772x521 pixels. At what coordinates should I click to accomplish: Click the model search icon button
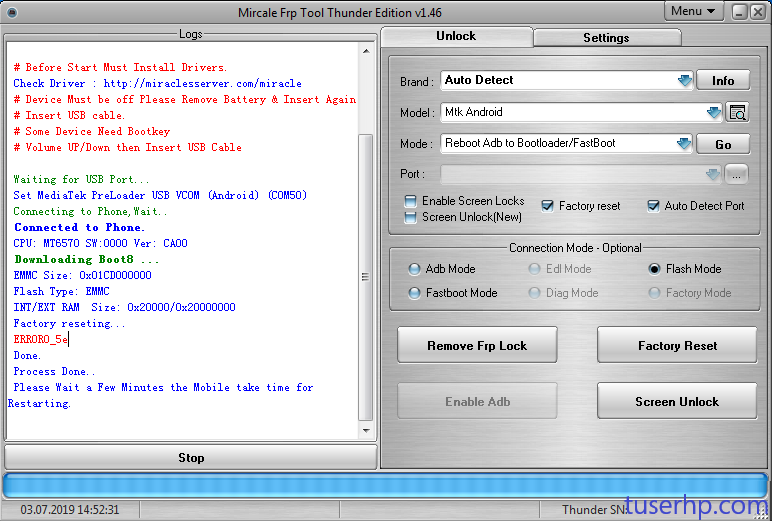pos(737,113)
